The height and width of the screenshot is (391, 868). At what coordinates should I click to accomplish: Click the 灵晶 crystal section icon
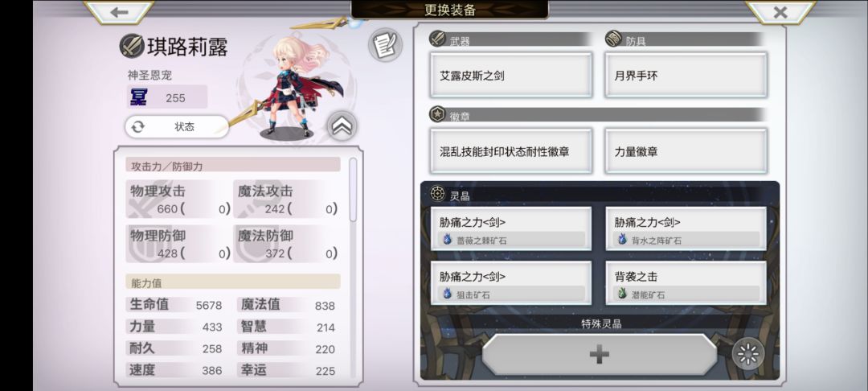(437, 194)
